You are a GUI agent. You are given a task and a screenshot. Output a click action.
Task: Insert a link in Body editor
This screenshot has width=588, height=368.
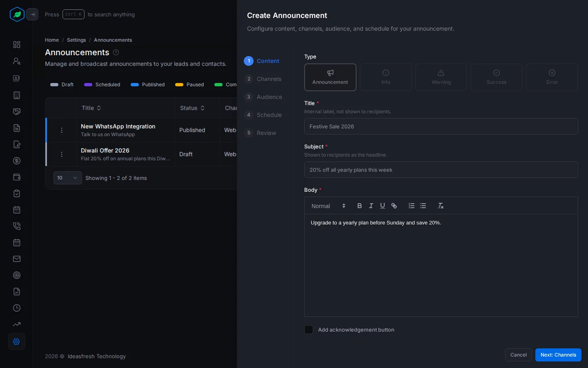tap(394, 206)
